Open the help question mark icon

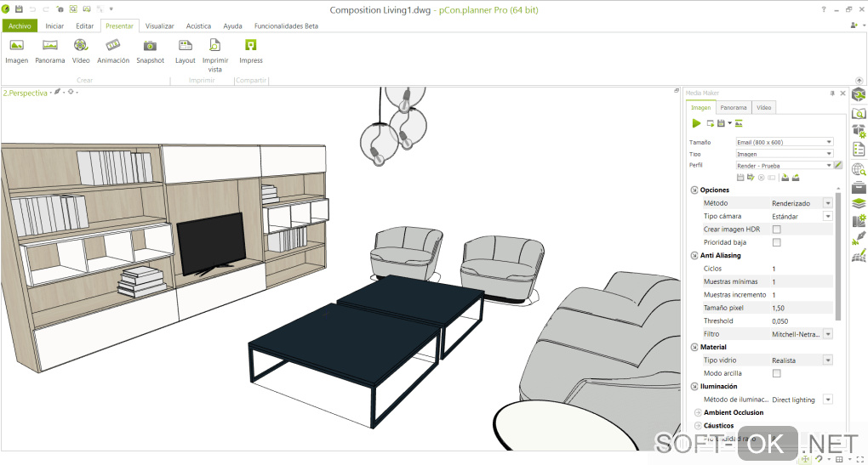[824, 9]
